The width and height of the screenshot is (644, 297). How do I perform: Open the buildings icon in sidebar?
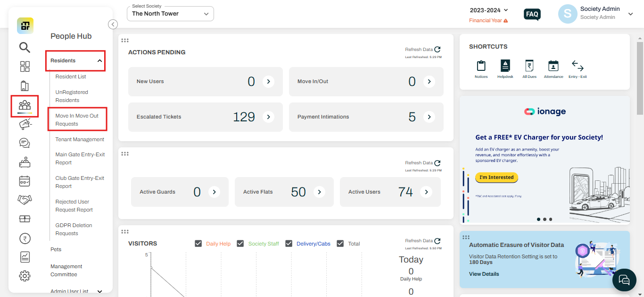click(x=25, y=85)
